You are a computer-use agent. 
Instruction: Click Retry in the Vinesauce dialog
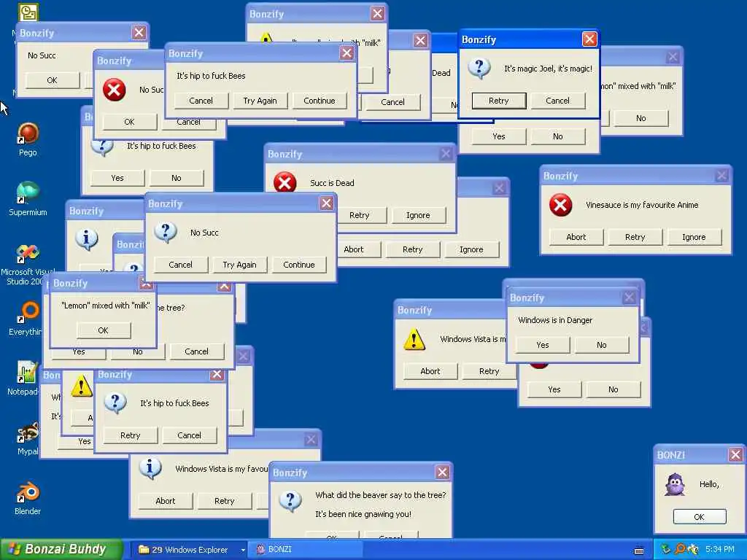point(635,237)
